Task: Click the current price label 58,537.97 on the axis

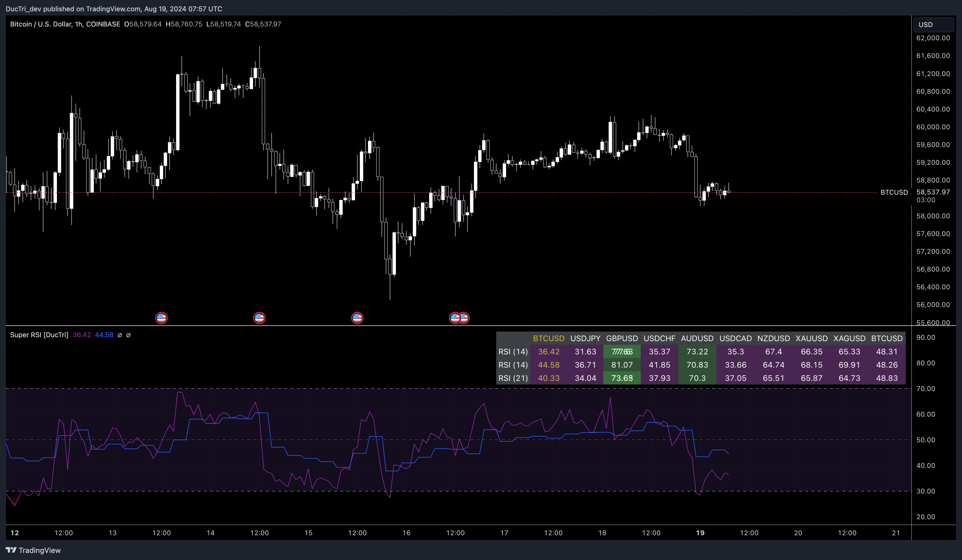Action: pos(933,192)
